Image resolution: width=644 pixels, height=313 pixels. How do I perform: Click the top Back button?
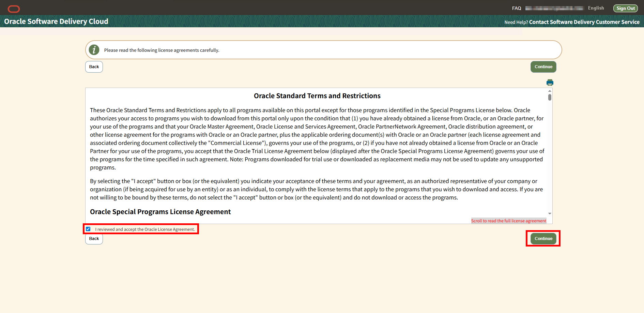[x=94, y=67]
